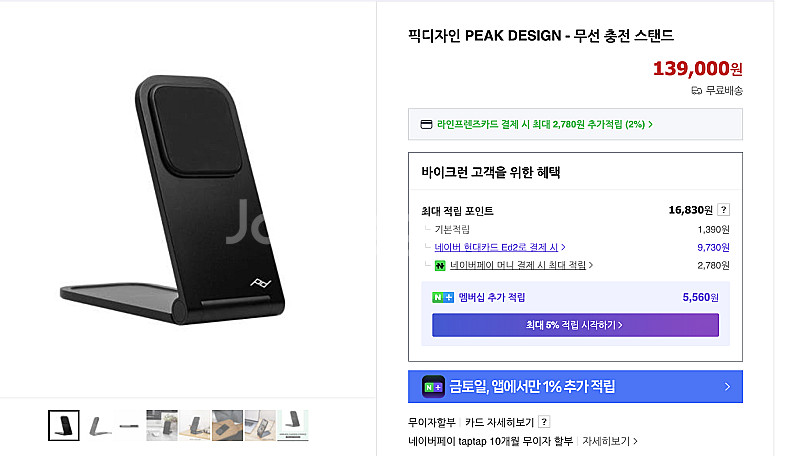
Task: Click the delivery truck icon by 무료배송
Action: (x=696, y=90)
